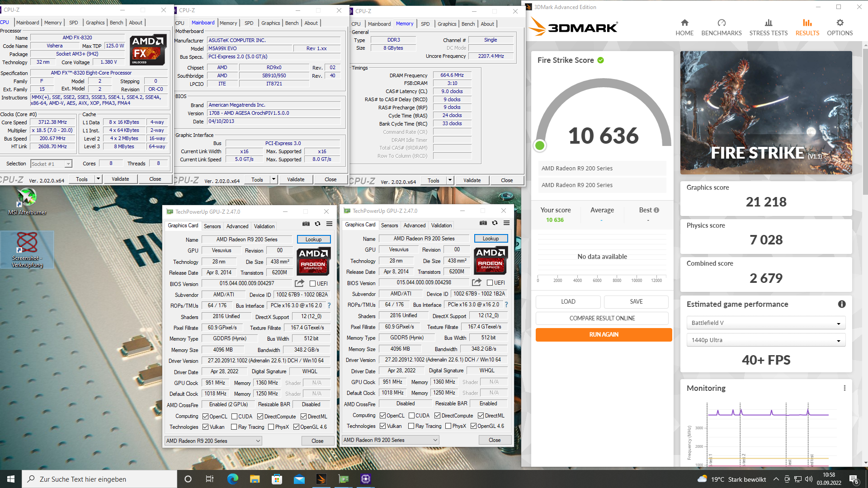Click 3DMark window vertical scrollbar
Screen dimensions: 868x488
click(865, 122)
